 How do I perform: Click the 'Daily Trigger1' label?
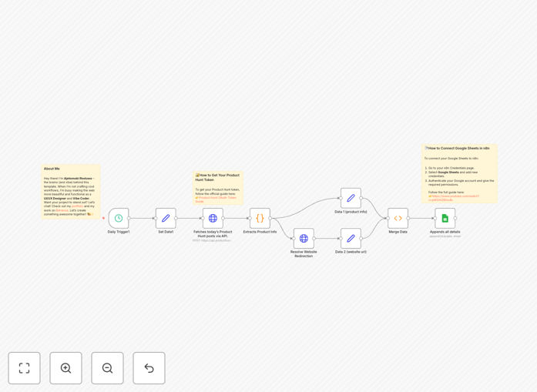click(x=119, y=232)
